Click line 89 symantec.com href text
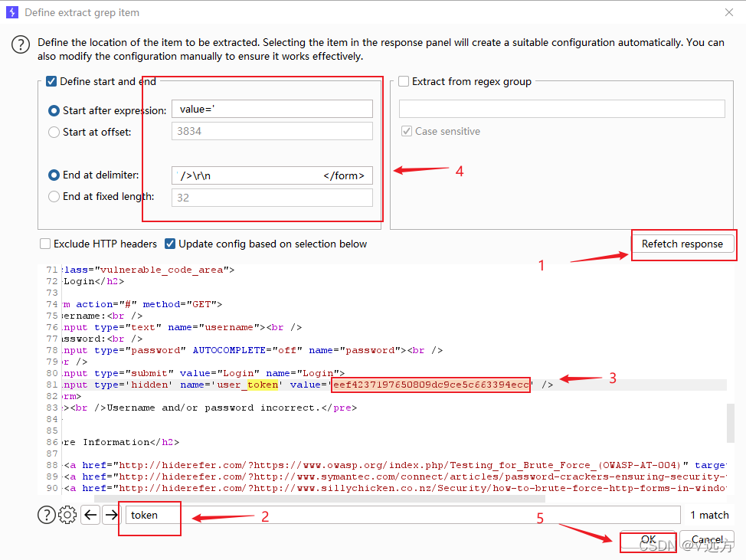The image size is (746, 560). click(x=421, y=476)
